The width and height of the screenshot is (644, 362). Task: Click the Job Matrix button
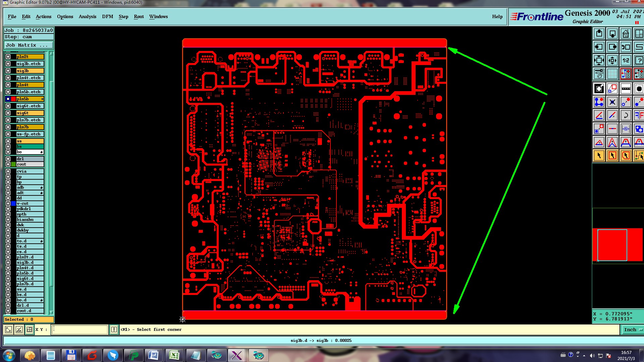pos(29,45)
